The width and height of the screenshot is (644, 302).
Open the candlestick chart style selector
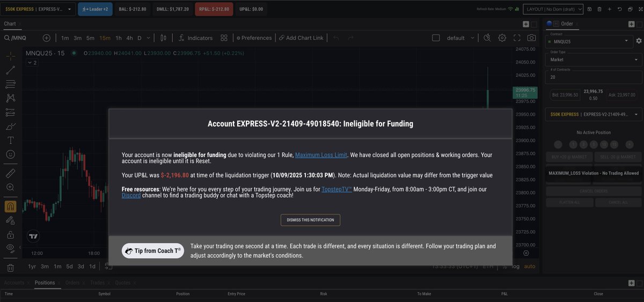point(164,38)
